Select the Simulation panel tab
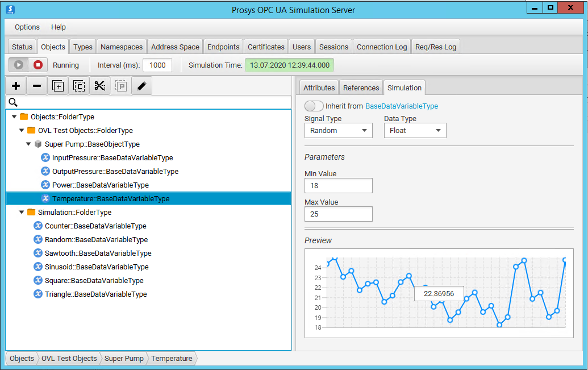Viewport: 588px width, 370px height. point(404,88)
